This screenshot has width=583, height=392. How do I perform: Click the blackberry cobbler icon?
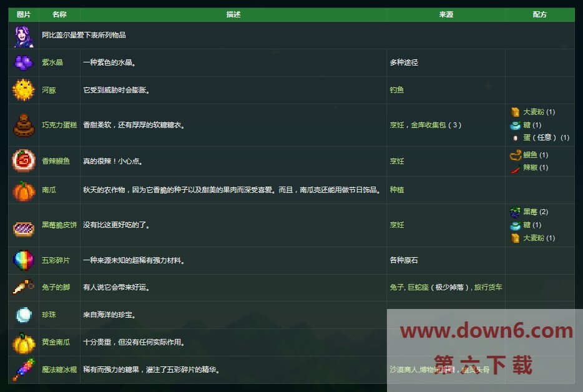(24, 228)
